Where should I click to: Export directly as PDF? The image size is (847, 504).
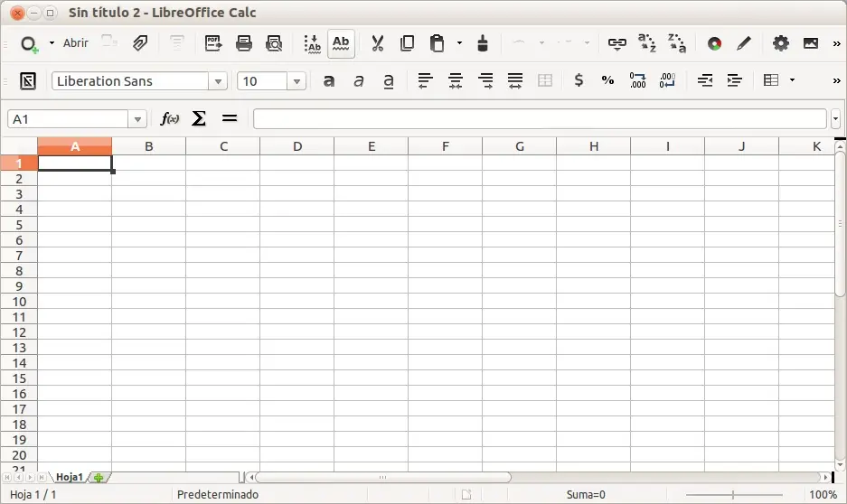pos(213,43)
